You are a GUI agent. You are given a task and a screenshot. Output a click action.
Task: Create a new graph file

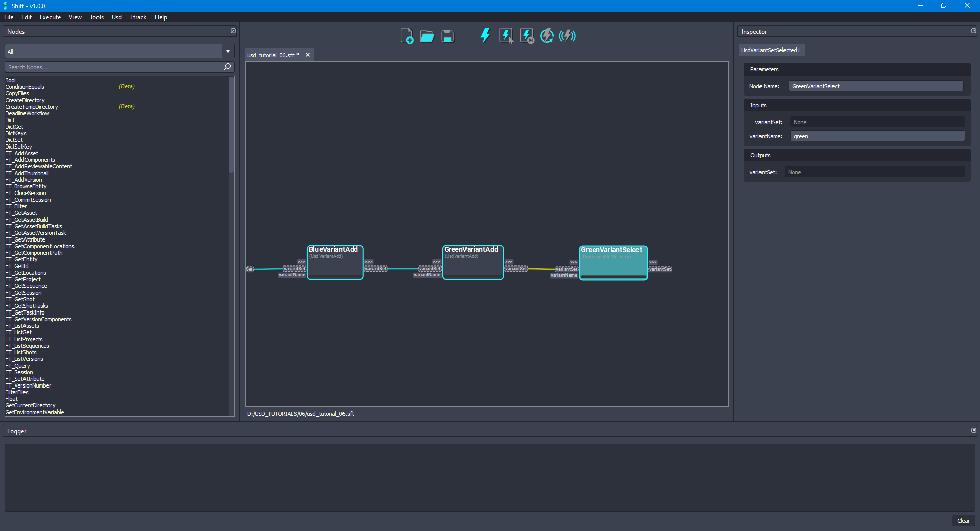pos(407,36)
